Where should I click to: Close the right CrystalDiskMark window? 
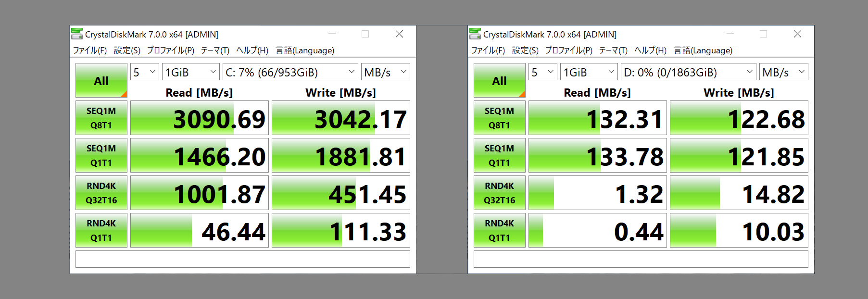tap(797, 34)
